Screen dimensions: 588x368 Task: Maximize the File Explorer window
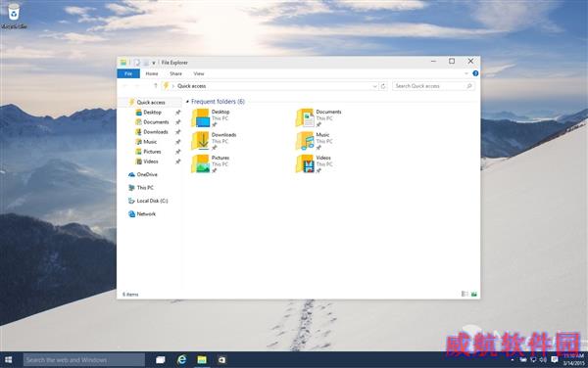452,61
